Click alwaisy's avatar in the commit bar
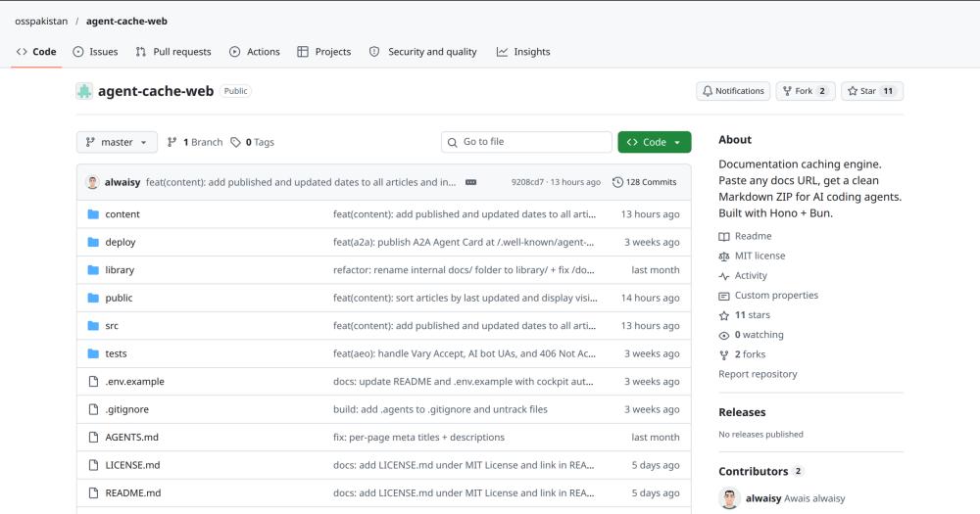 click(92, 182)
